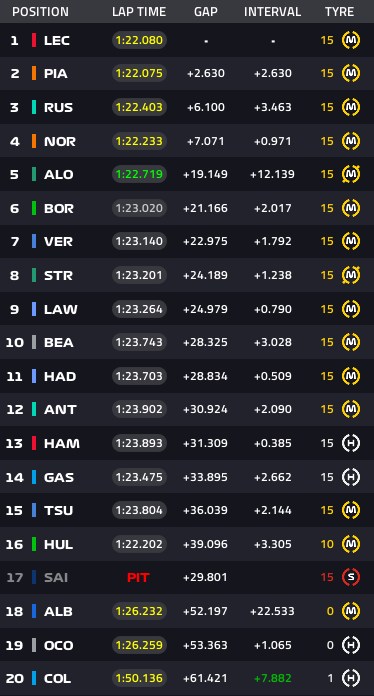Image resolution: width=374 pixels, height=696 pixels.
Task: Click STR's medium tyre icon
Action: click(350, 275)
